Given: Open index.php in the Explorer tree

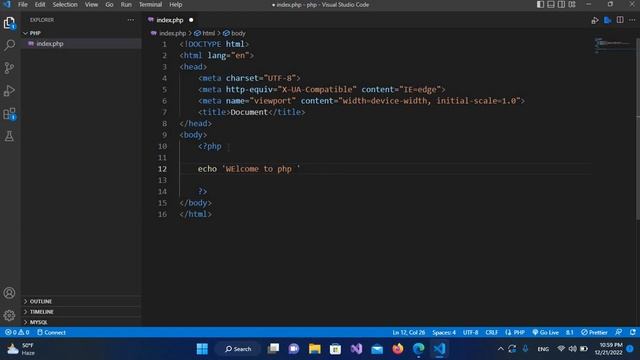Looking at the screenshot, I should pyautogui.click(x=81, y=44).
